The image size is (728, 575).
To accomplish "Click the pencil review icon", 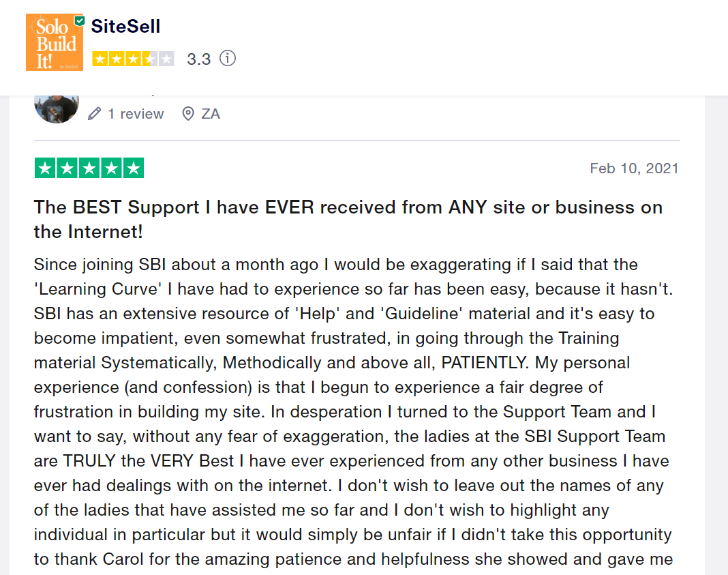I will 95,114.
